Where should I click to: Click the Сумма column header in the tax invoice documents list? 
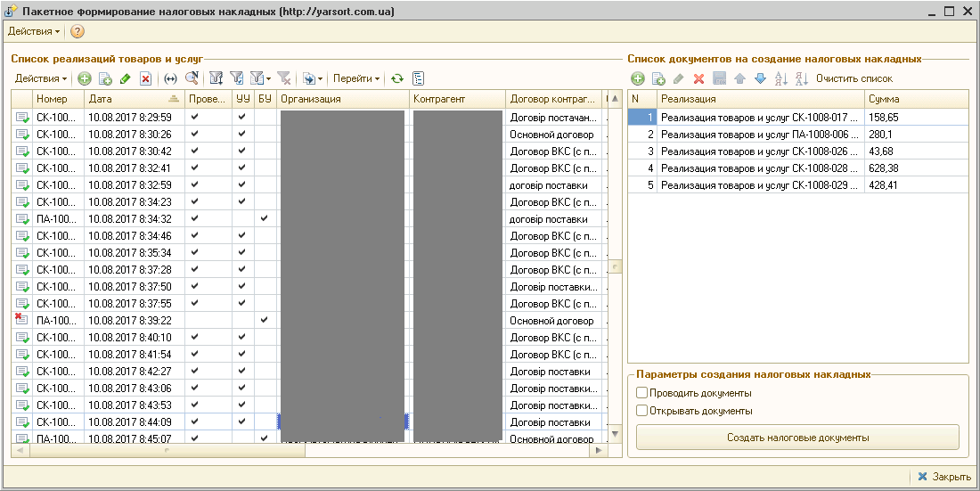click(x=916, y=99)
